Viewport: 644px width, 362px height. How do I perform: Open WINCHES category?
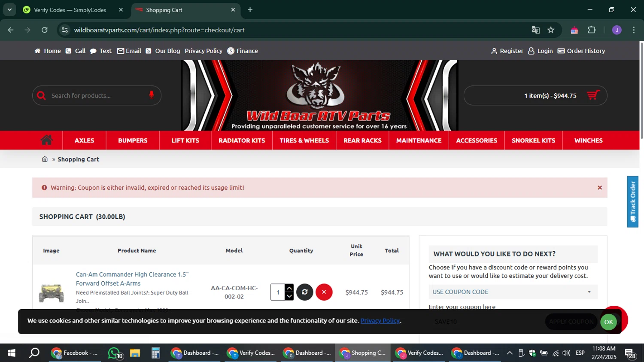588,140
